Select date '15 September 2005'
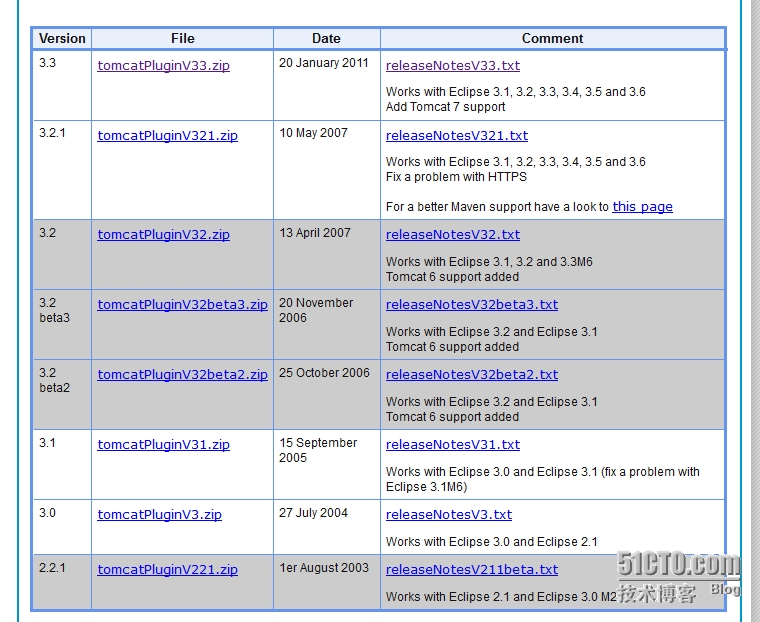 tap(318, 450)
